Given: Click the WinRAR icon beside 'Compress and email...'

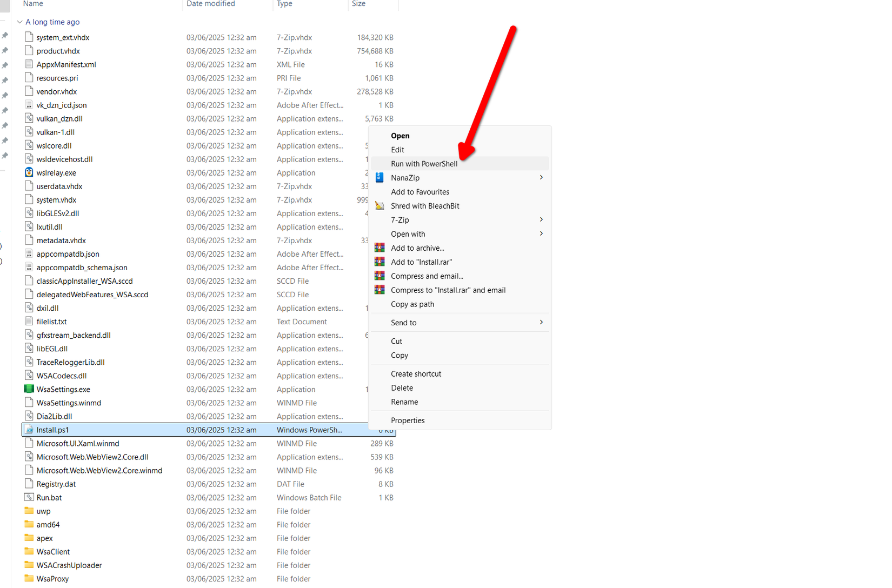Looking at the screenshot, I should click(x=379, y=276).
